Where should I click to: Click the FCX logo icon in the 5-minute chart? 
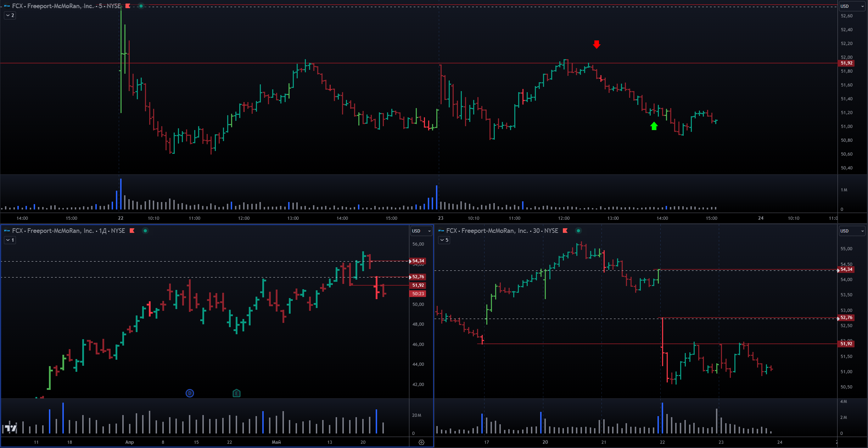click(x=7, y=6)
